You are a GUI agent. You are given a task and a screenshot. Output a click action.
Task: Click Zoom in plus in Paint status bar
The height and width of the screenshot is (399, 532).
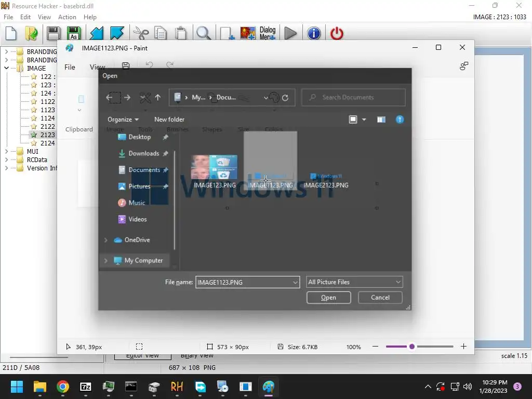point(463,347)
